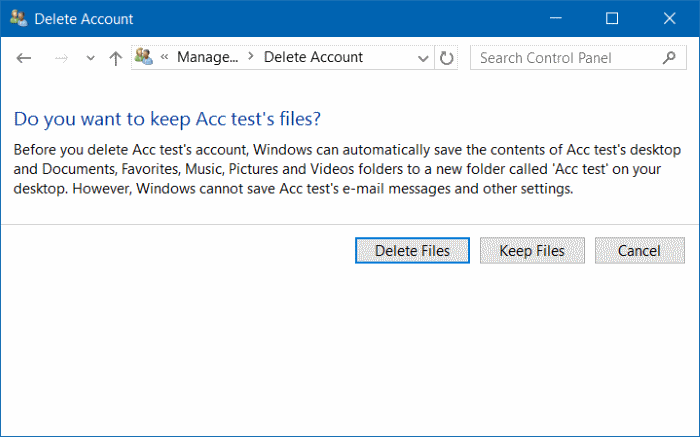Go up one level with up arrow
Screen dimensions: 700x437
click(116, 58)
